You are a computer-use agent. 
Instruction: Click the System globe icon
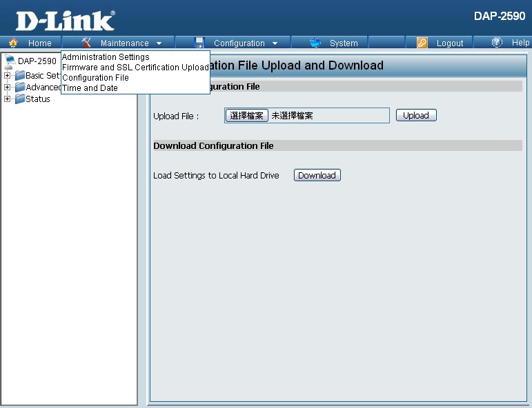(x=315, y=43)
